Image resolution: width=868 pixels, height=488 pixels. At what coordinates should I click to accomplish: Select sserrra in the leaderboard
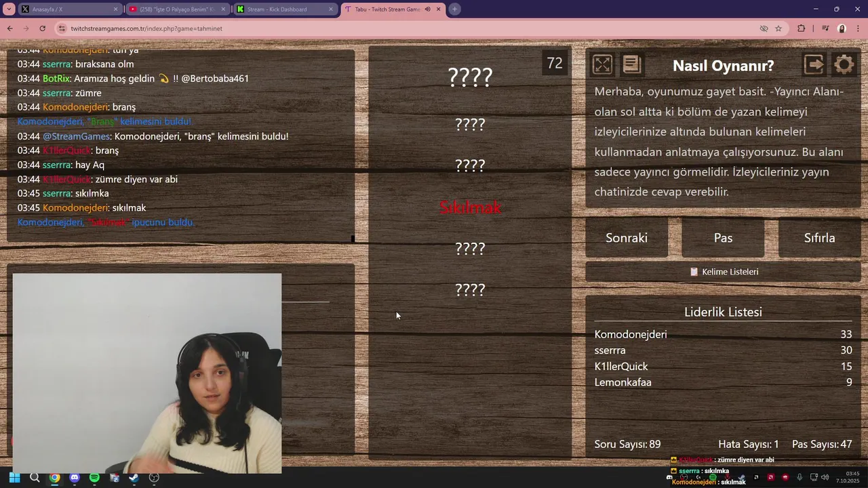(610, 350)
